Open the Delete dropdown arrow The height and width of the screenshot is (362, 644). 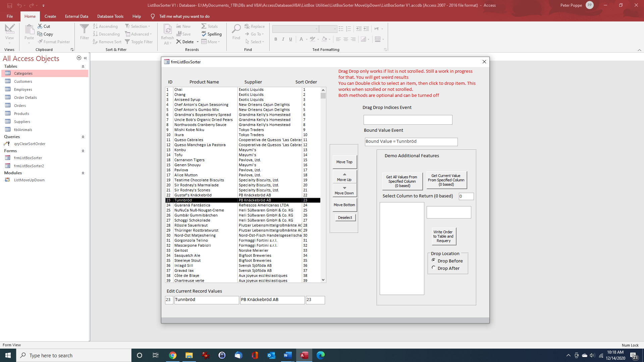198,42
